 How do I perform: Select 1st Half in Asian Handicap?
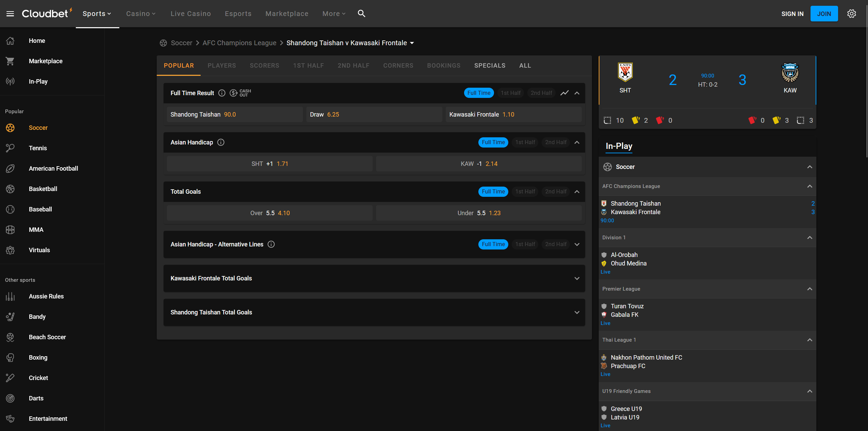click(x=525, y=142)
